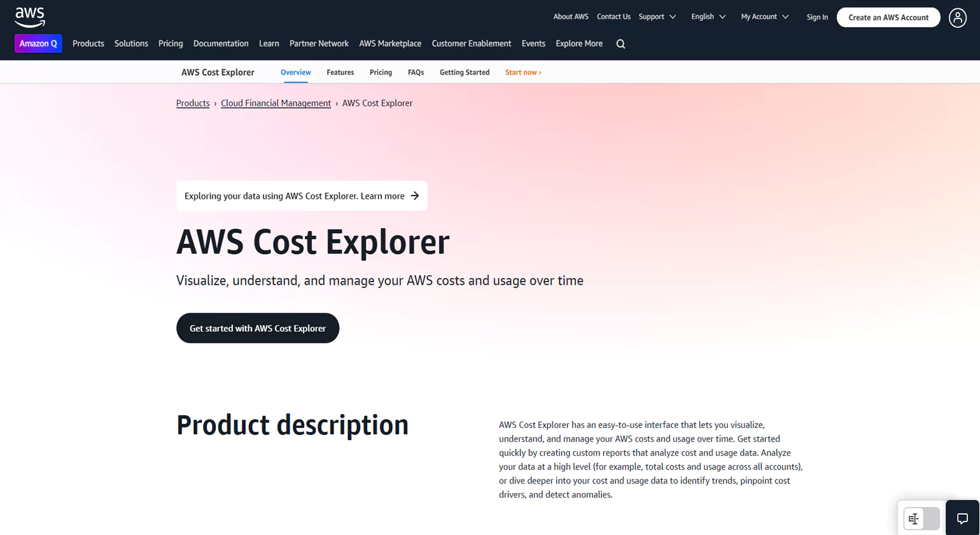
Task: Launch the Amazon Q assistant
Action: click(x=38, y=43)
